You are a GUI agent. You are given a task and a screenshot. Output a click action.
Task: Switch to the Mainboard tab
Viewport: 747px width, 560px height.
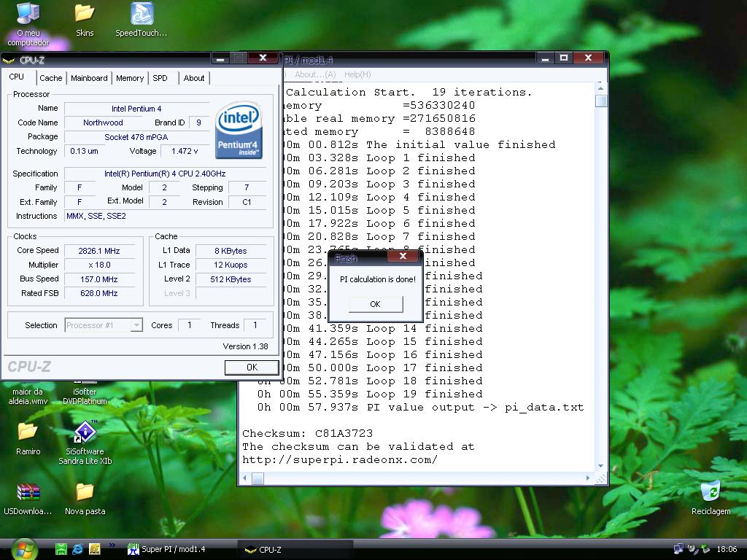pos(89,78)
